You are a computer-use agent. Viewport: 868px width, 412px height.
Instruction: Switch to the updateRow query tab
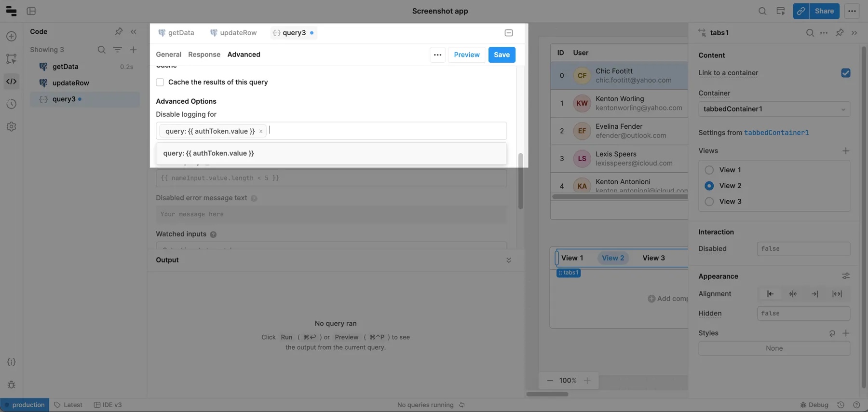(x=233, y=33)
